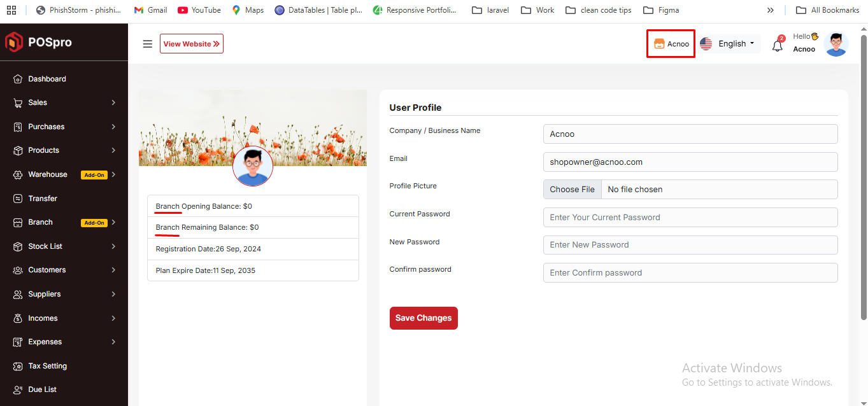This screenshot has width=868, height=406.
Task: Click the Current Password input field
Action: (690, 217)
